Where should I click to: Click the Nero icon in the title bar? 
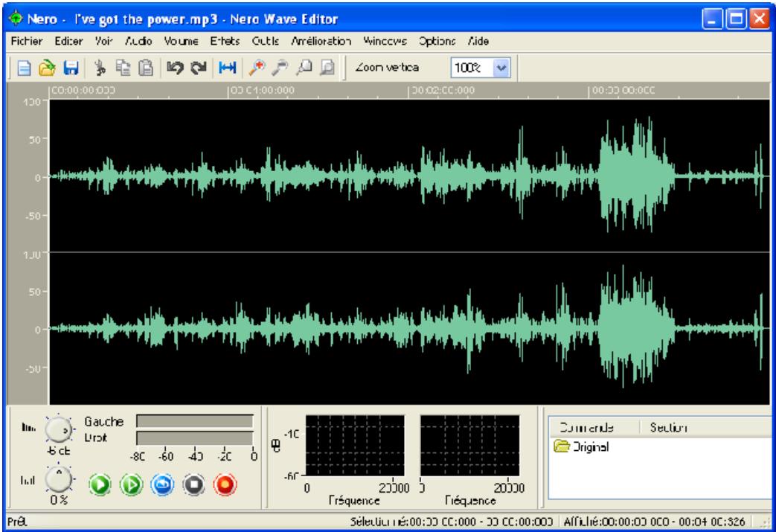click(16, 19)
